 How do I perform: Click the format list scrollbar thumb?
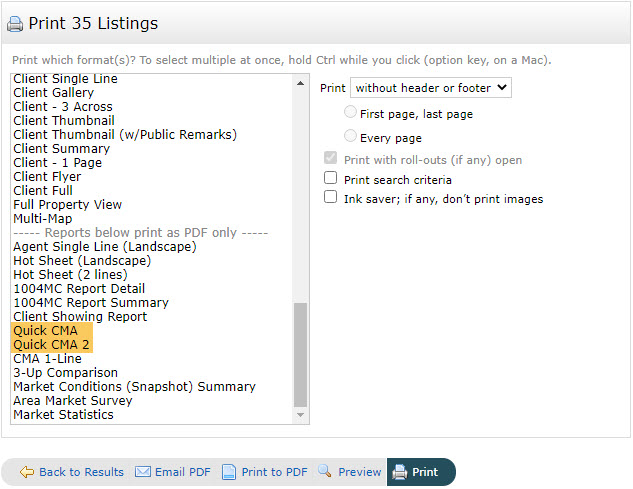[x=301, y=353]
